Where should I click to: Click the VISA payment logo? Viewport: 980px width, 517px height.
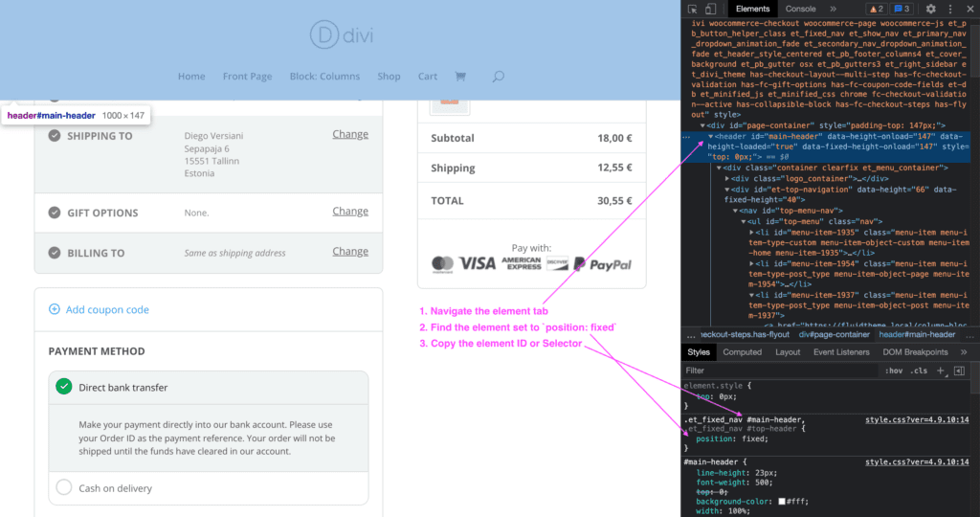point(477,264)
